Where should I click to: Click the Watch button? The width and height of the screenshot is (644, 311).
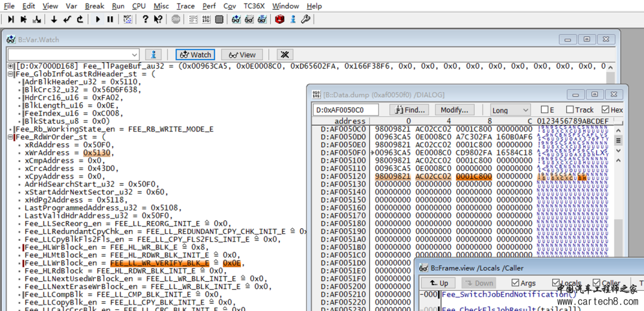point(195,55)
